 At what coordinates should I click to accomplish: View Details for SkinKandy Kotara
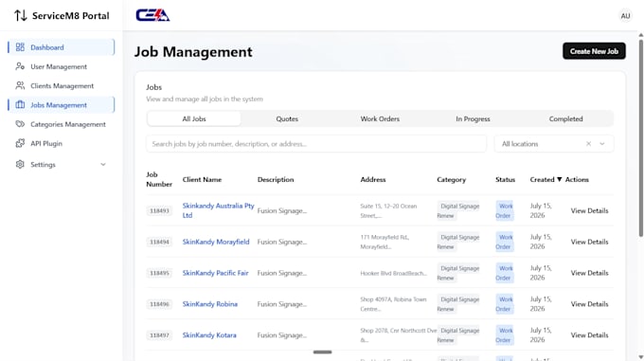[x=589, y=335]
